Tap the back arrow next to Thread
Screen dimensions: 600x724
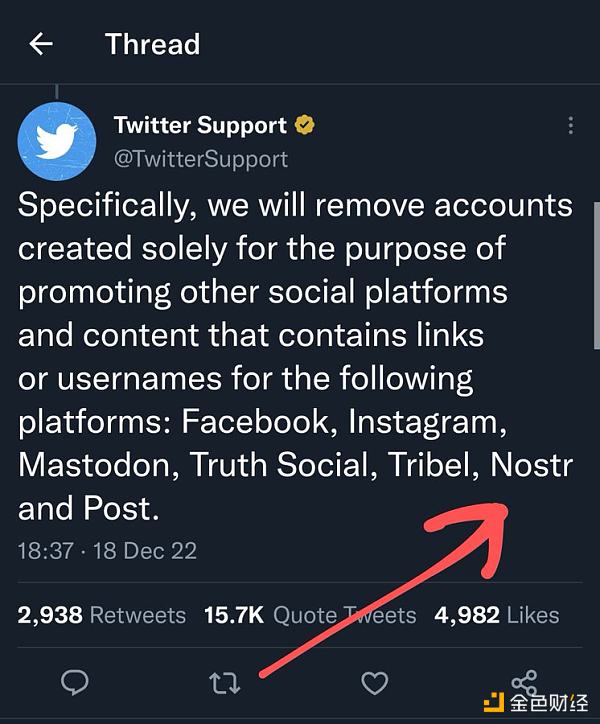tap(41, 44)
